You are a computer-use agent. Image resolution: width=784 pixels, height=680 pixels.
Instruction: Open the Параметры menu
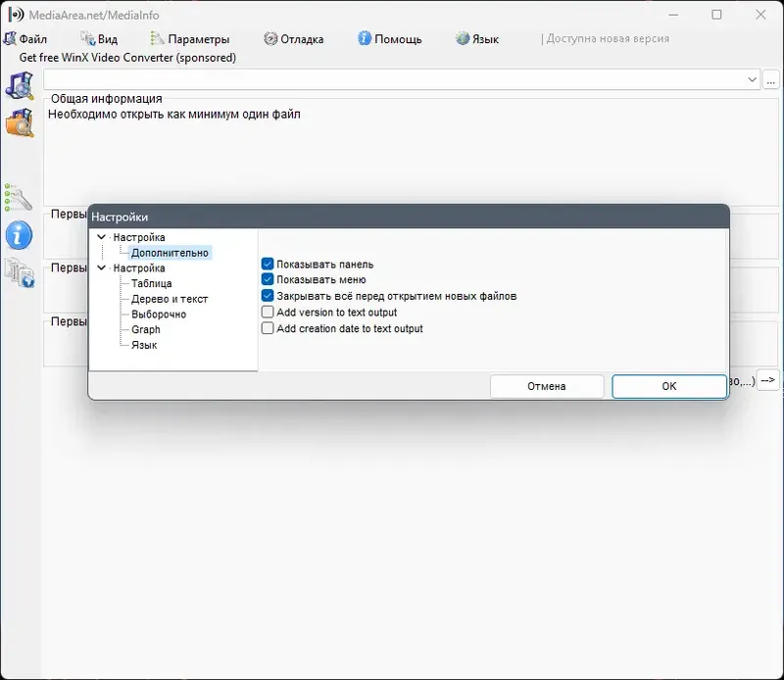tap(189, 39)
